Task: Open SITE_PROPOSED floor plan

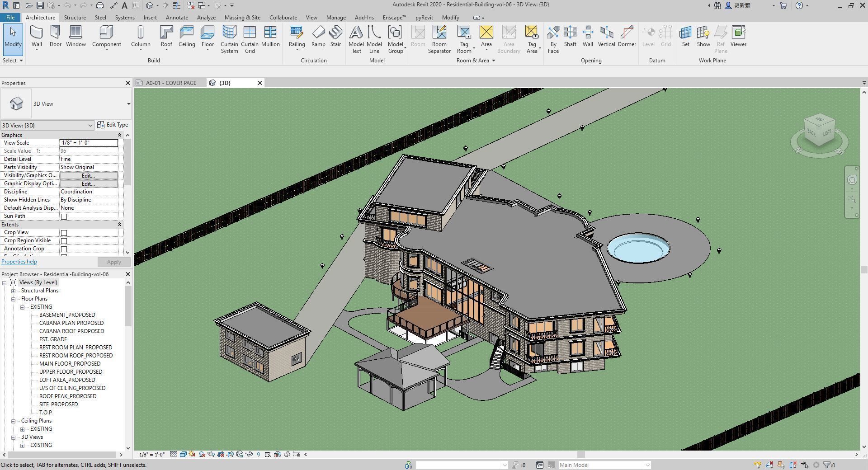Action: 58,404
